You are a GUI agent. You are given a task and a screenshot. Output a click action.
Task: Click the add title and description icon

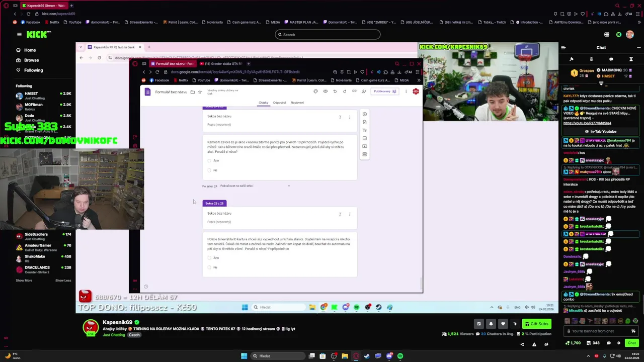tap(365, 130)
